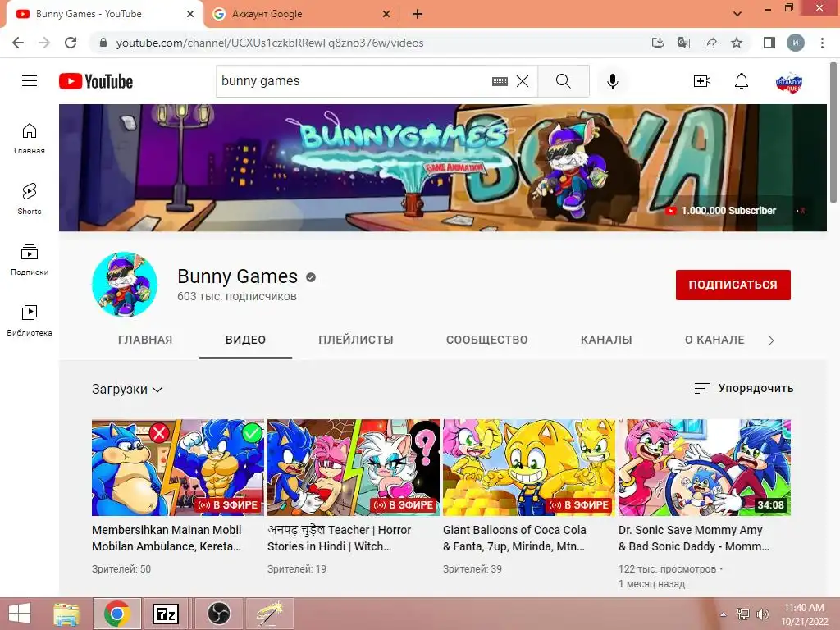Click the share page icon in address bar
The width and height of the screenshot is (840, 630).
tap(710, 43)
